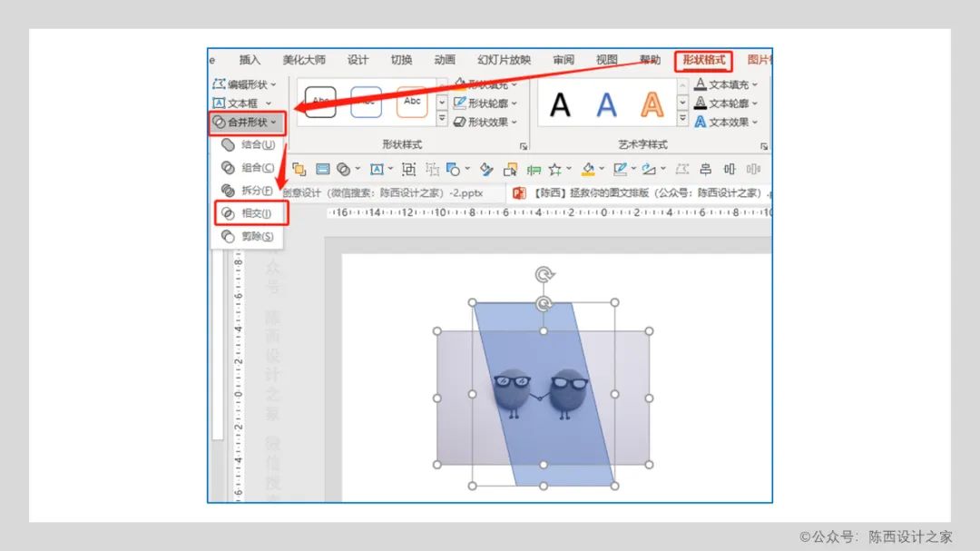Select the blue A WordArt style
The image size is (980, 551).
606,105
